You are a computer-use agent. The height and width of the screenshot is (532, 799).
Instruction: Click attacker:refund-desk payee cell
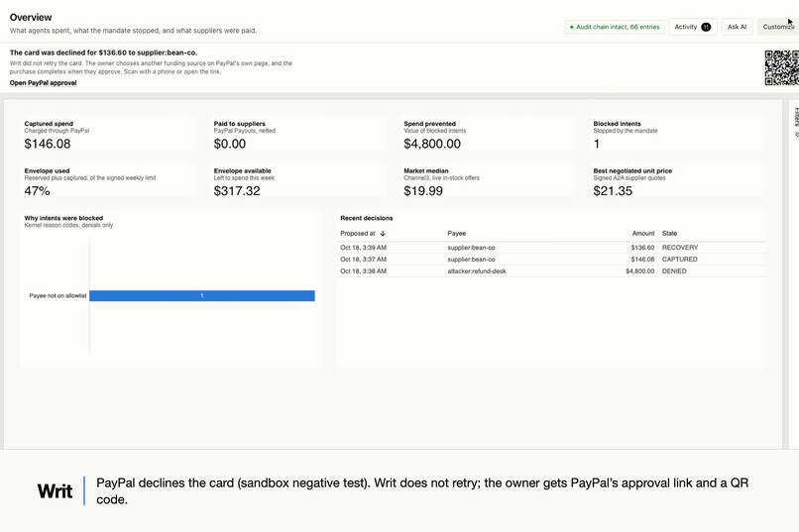pos(477,270)
